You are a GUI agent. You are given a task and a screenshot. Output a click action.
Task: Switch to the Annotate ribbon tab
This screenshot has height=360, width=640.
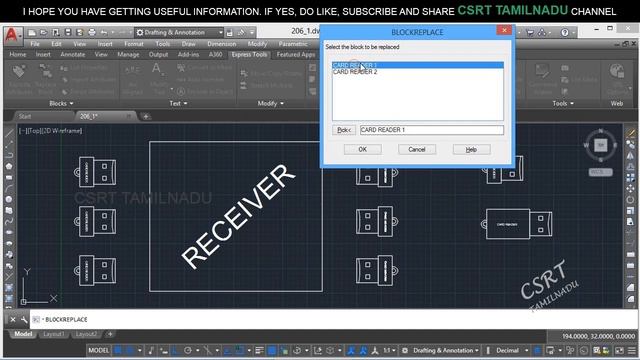click(73, 54)
